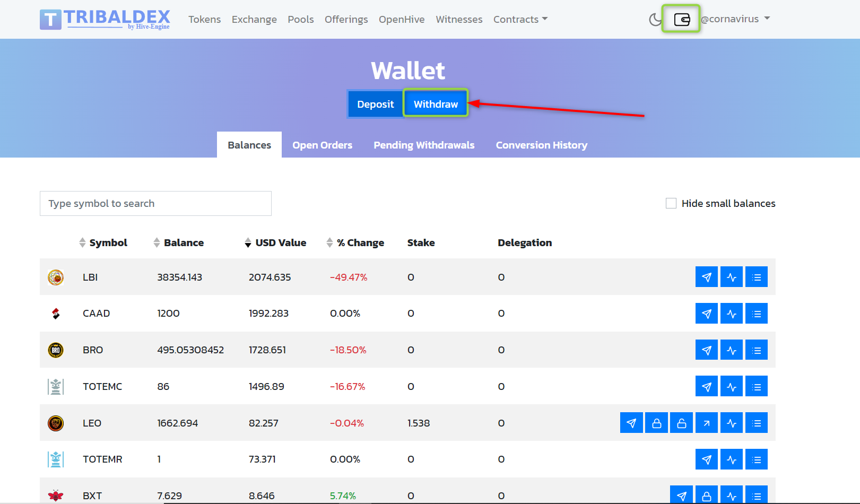Send BRO tokens with paper plane icon

(x=707, y=350)
